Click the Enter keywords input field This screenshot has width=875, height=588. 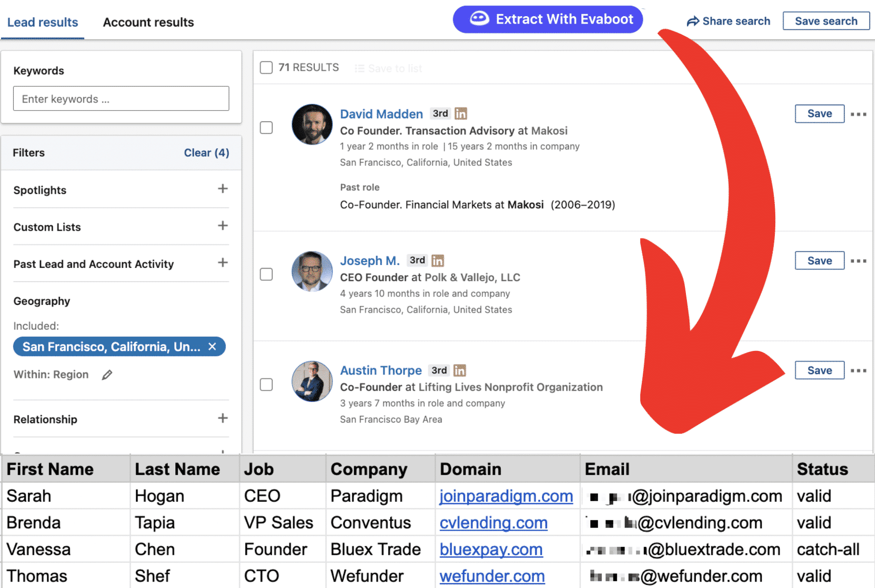pos(120,98)
